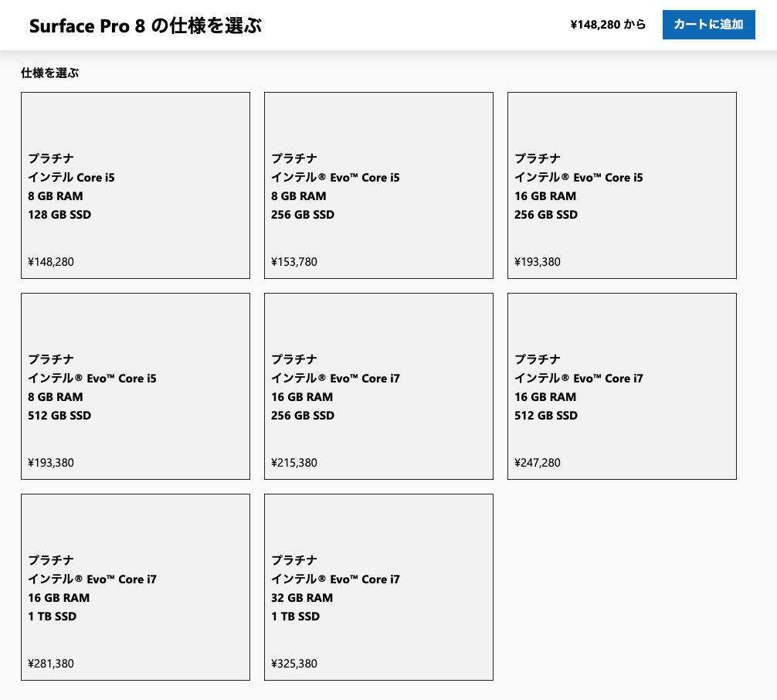
Task: Click the ¥247,280 price label
Action: pos(537,463)
